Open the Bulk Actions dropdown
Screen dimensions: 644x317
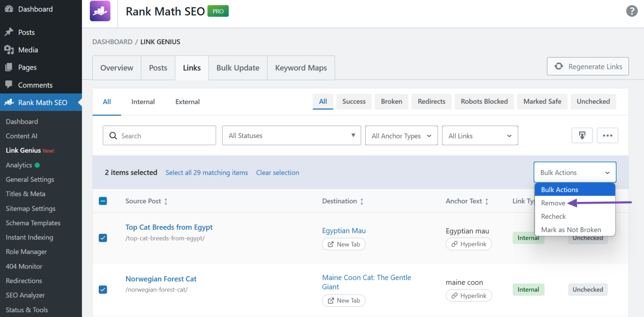click(575, 172)
